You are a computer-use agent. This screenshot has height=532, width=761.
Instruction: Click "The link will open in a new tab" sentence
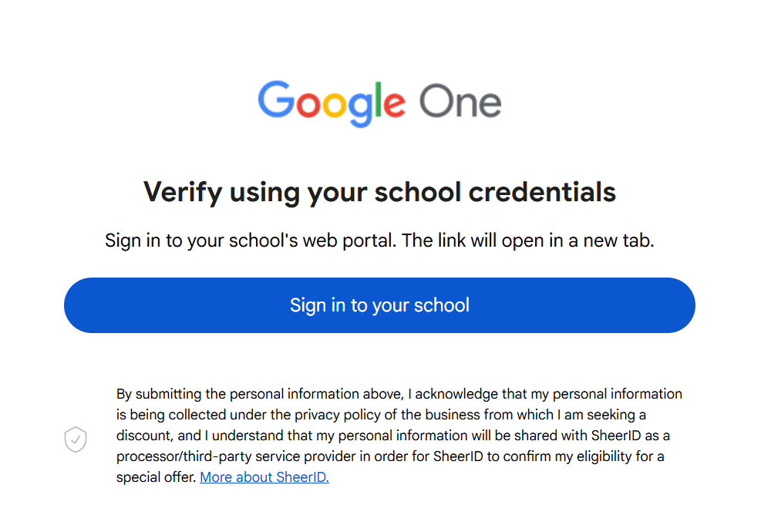click(528, 241)
